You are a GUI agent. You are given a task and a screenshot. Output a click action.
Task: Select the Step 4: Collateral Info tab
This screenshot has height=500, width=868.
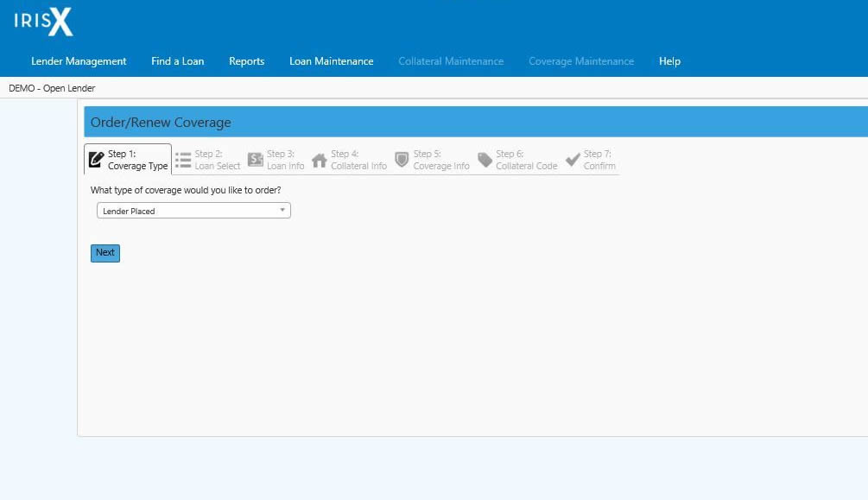click(x=349, y=160)
